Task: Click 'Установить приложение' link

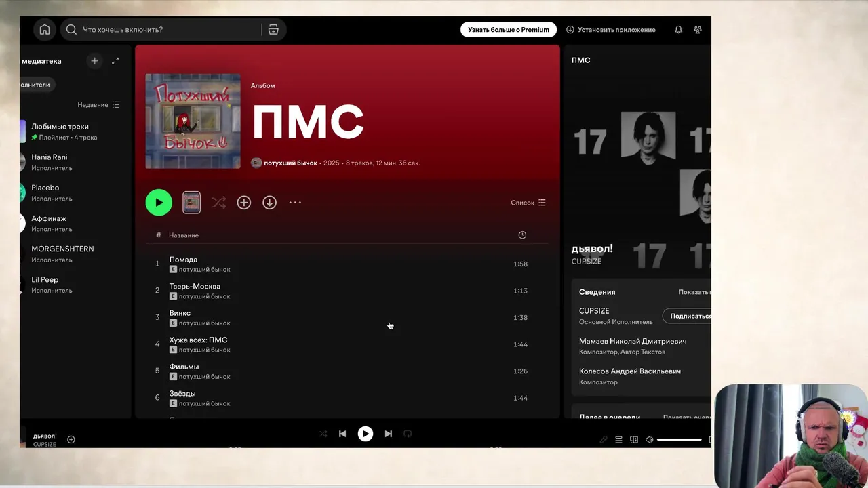Action: tap(611, 30)
